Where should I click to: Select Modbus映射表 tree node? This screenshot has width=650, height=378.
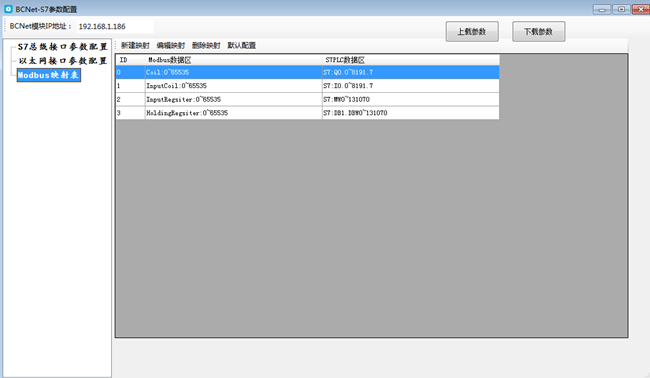coord(49,75)
